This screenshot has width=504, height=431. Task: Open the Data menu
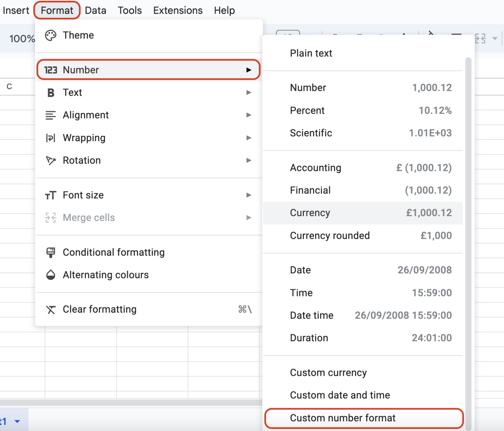[95, 10]
